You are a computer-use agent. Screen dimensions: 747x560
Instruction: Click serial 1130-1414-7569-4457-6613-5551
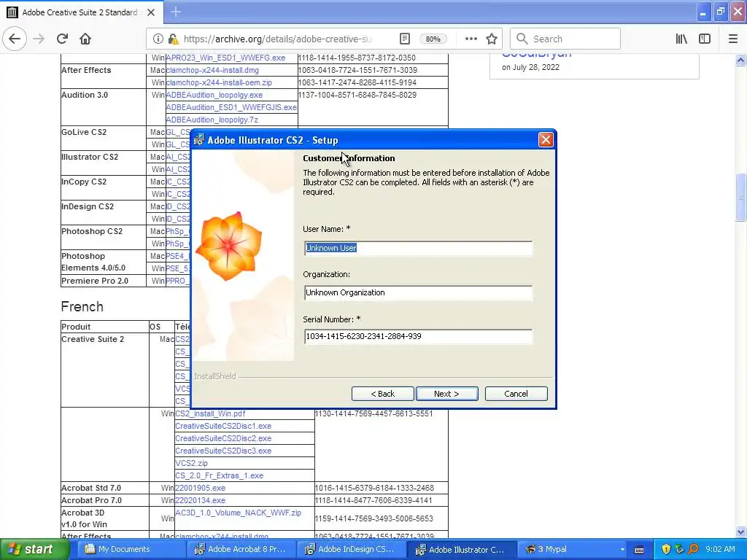(x=373, y=413)
